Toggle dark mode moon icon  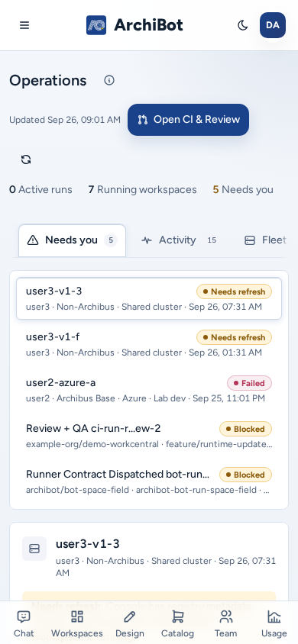pyautogui.click(x=243, y=25)
